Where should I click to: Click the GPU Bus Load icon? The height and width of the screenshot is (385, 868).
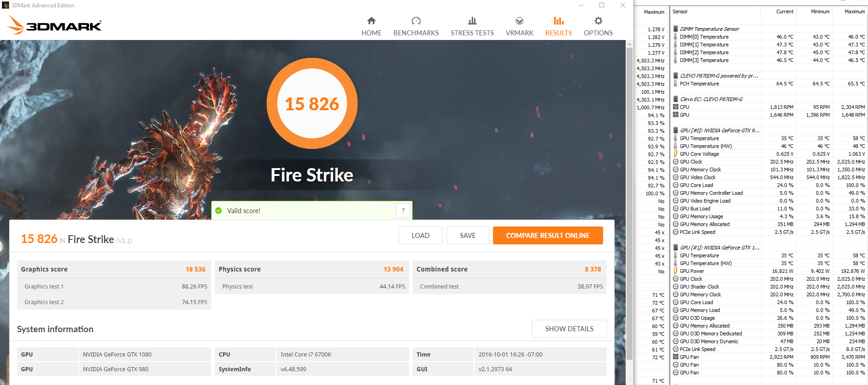pos(676,208)
